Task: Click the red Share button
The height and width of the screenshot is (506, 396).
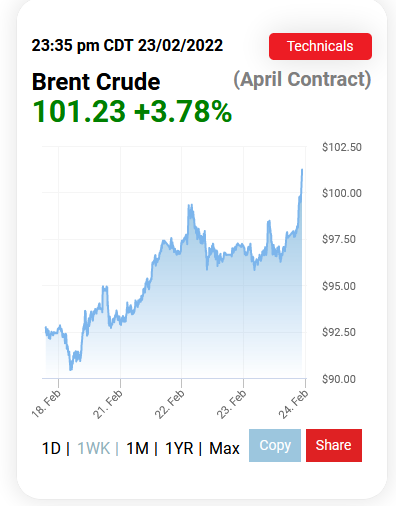Action: click(334, 445)
